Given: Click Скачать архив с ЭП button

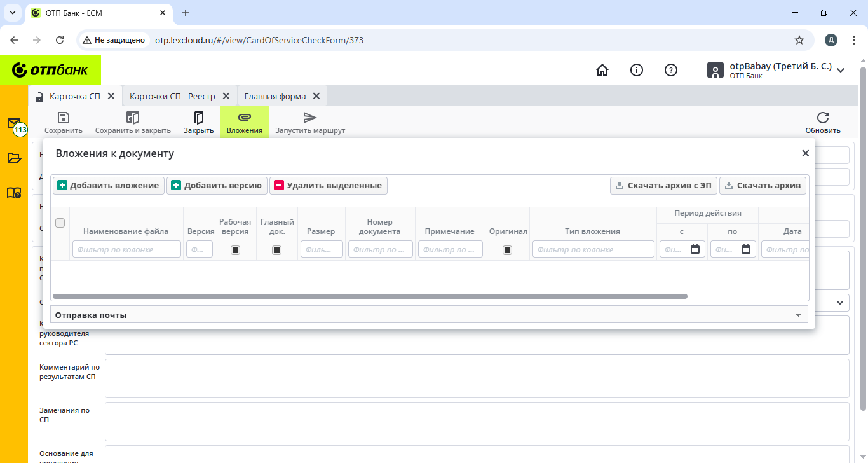Looking at the screenshot, I should click(x=663, y=186).
